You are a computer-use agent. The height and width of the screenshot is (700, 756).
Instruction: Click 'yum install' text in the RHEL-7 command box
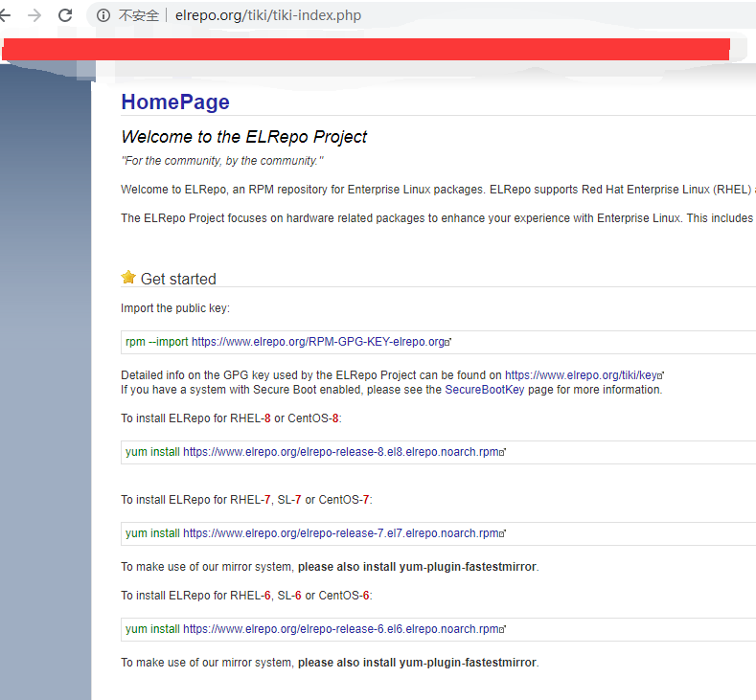[x=153, y=533]
